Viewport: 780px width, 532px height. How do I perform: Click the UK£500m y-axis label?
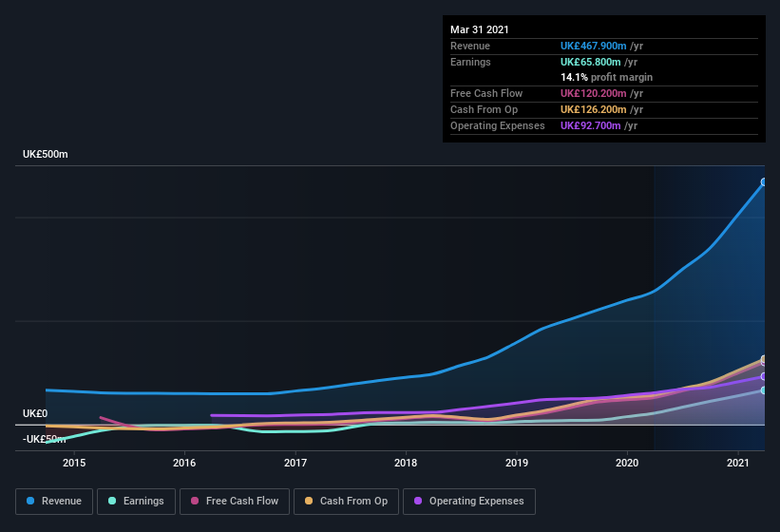46,154
